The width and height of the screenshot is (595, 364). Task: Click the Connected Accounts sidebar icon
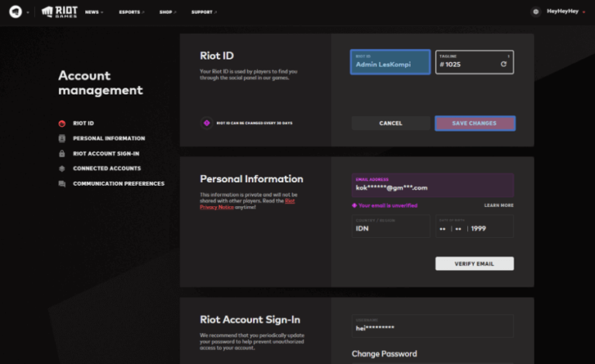pyautogui.click(x=62, y=168)
